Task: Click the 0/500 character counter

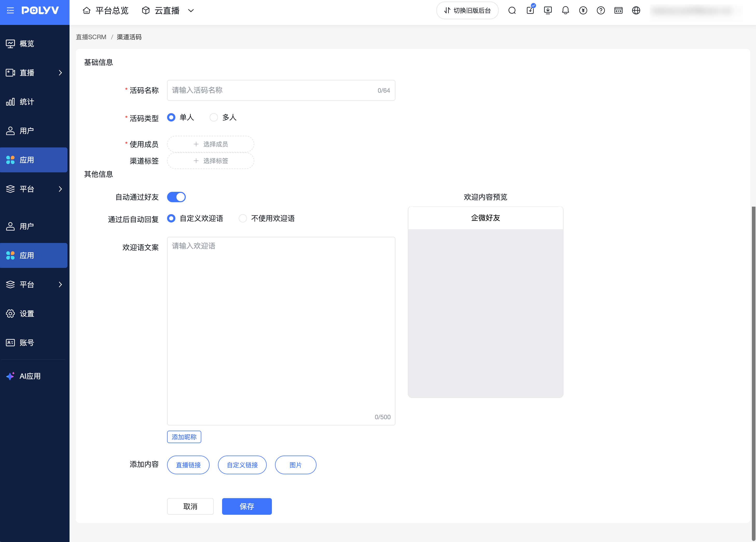Action: [x=383, y=417]
